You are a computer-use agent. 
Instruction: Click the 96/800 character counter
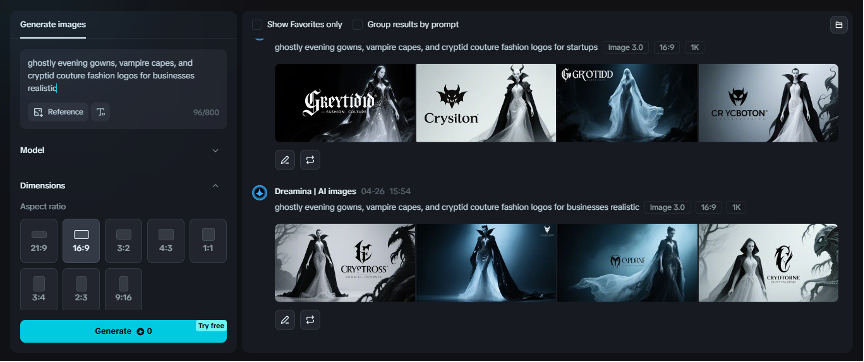pos(206,112)
